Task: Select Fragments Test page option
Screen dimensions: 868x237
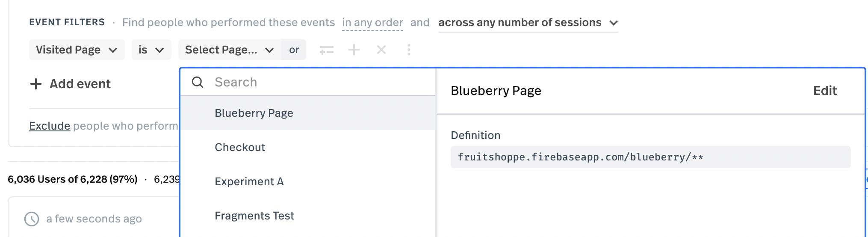Action: pos(254,216)
